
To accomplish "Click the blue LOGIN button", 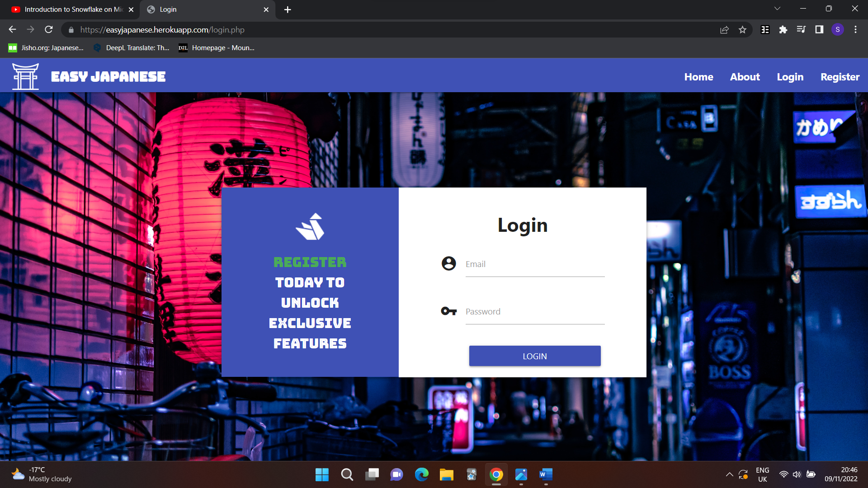I will 535,356.
